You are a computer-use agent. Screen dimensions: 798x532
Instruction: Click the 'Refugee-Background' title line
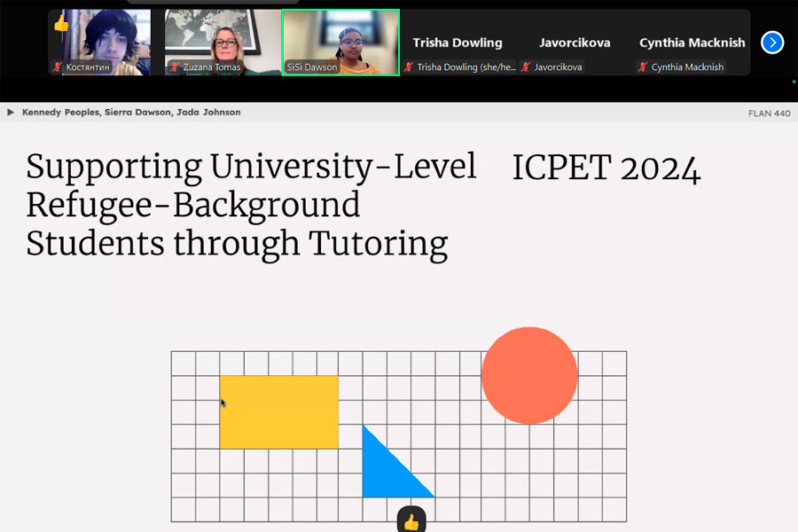[x=193, y=206]
